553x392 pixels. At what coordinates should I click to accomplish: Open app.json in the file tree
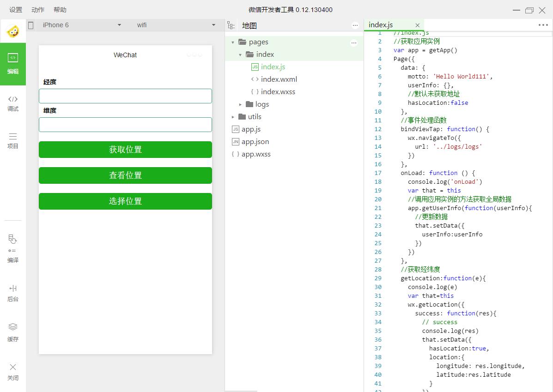(255, 142)
